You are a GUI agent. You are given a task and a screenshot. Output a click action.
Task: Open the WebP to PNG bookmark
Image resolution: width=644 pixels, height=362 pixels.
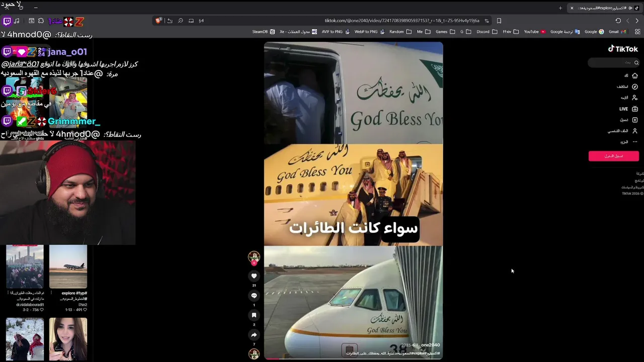click(369, 32)
